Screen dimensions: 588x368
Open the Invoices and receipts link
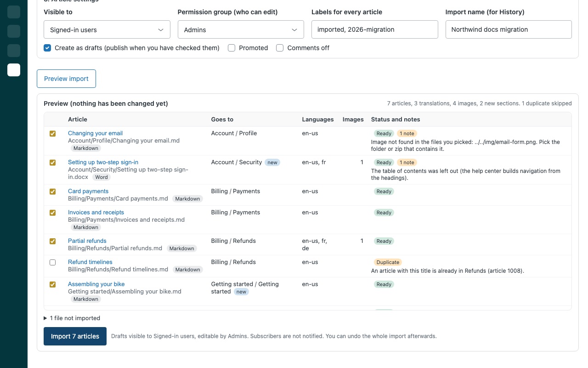(96, 212)
